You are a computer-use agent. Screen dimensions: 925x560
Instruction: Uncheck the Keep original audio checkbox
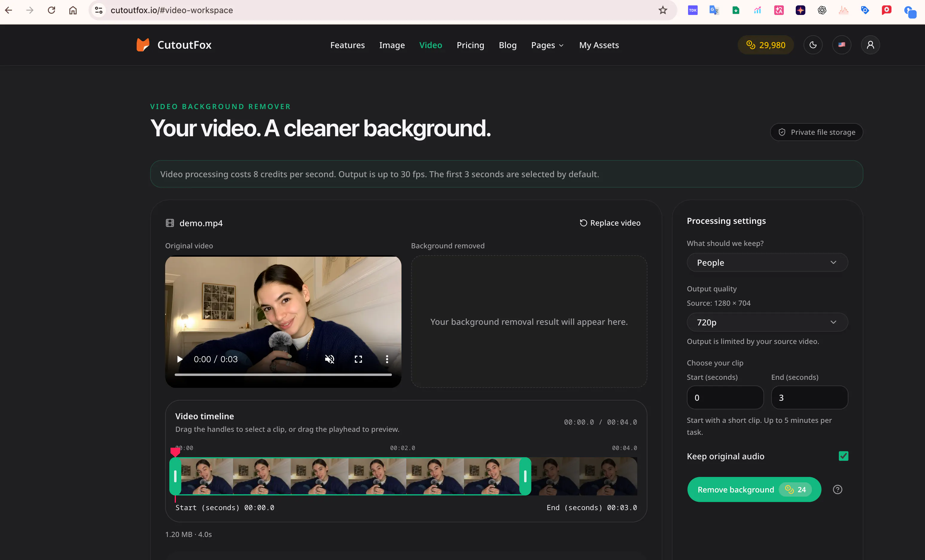click(843, 456)
